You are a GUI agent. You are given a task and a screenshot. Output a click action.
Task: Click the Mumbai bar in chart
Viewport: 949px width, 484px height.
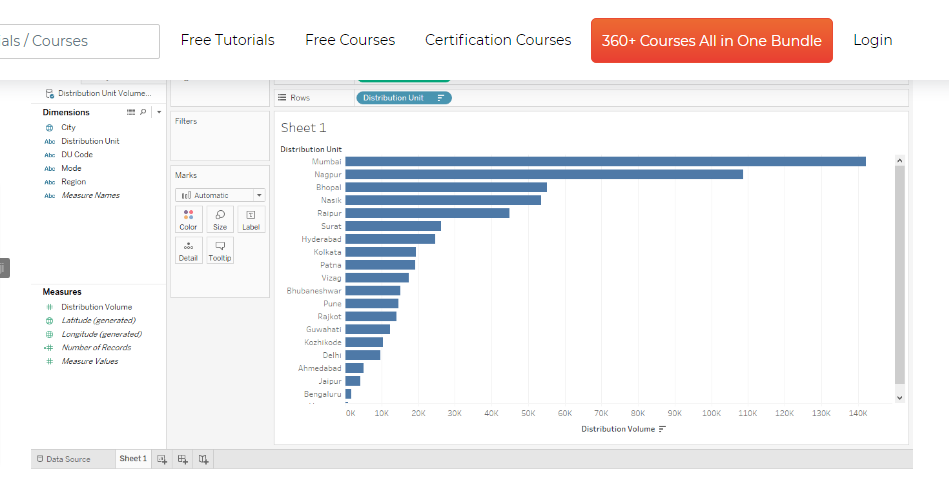point(605,162)
